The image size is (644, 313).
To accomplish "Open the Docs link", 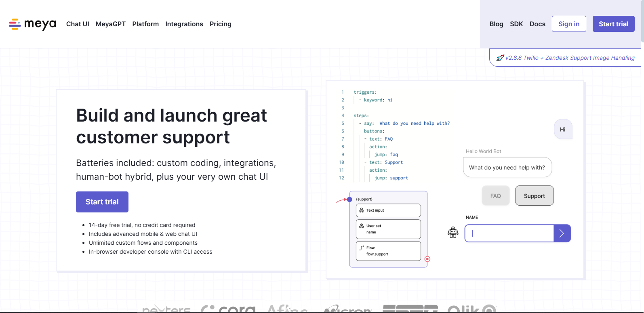I will [537, 24].
